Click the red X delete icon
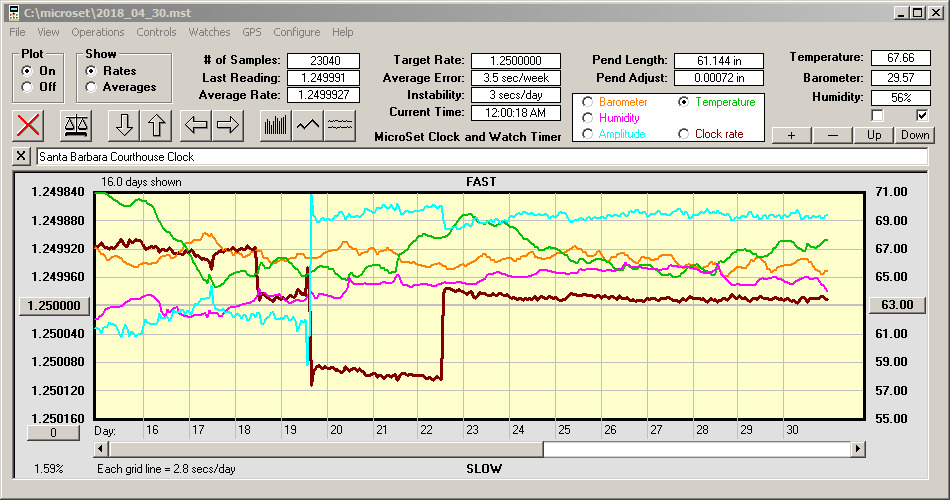Viewport: 950px width, 500px height. pos(28,125)
